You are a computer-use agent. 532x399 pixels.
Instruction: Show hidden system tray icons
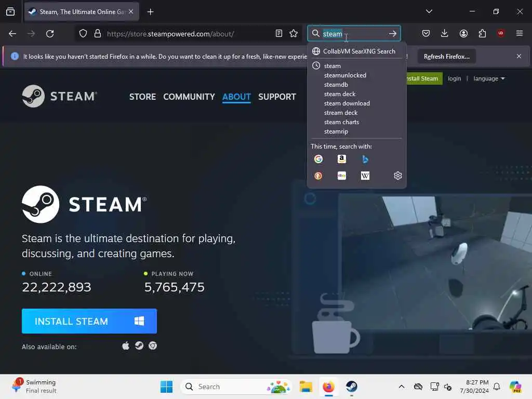point(402,387)
